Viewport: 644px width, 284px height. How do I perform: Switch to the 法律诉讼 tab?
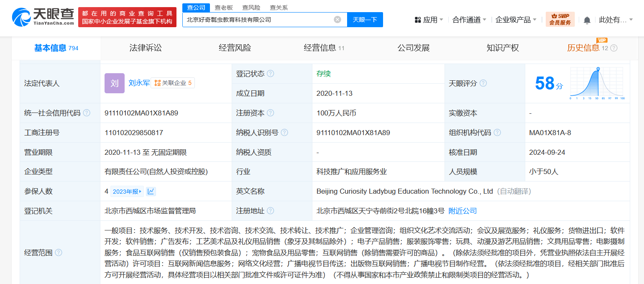146,48
